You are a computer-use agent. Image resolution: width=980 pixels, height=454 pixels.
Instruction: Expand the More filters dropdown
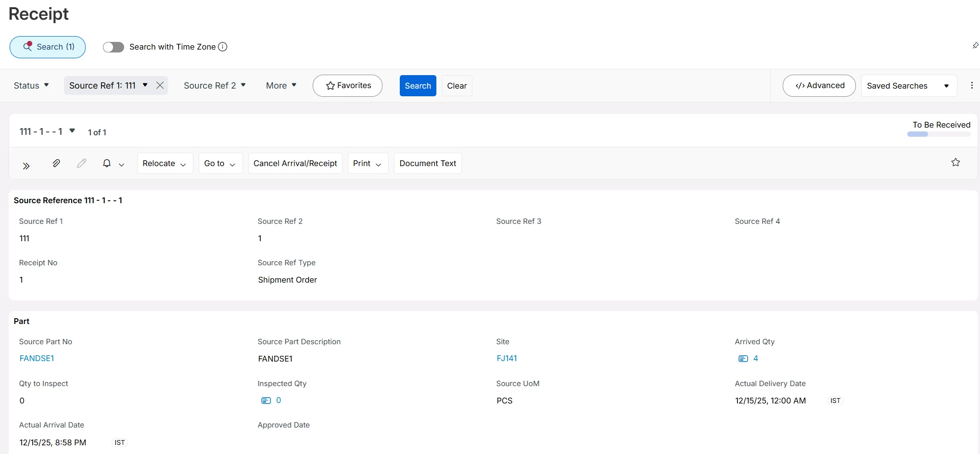tap(281, 85)
